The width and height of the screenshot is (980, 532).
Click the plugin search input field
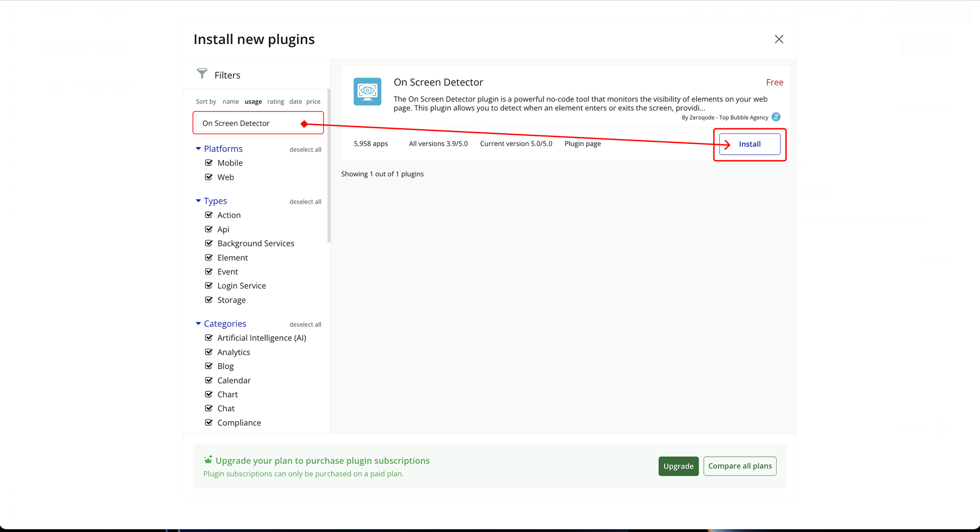249,123
